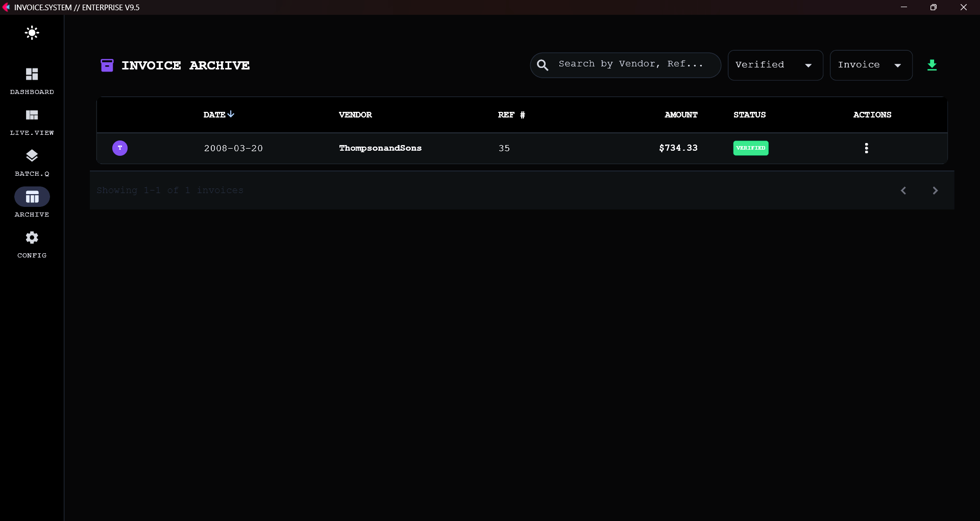Open the Invoice type dropdown
The height and width of the screenshot is (521, 980).
coord(870,65)
